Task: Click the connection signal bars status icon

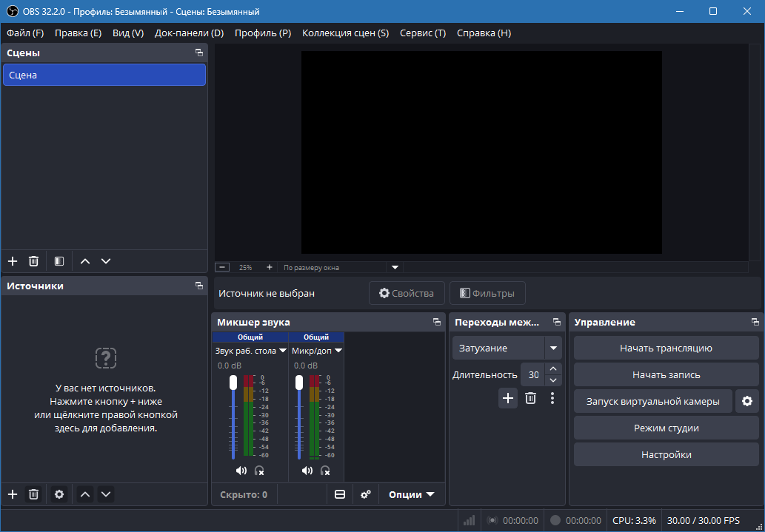Action: point(470,521)
